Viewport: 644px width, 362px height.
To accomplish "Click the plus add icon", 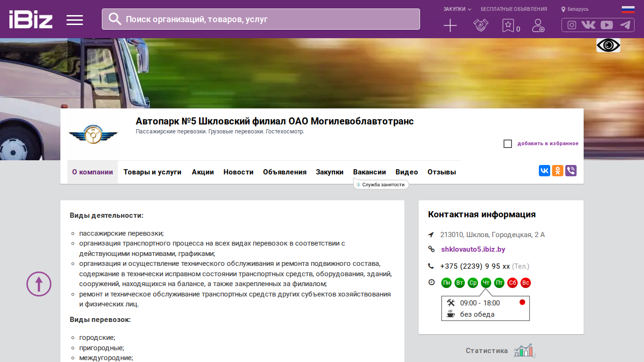I will point(450,25).
